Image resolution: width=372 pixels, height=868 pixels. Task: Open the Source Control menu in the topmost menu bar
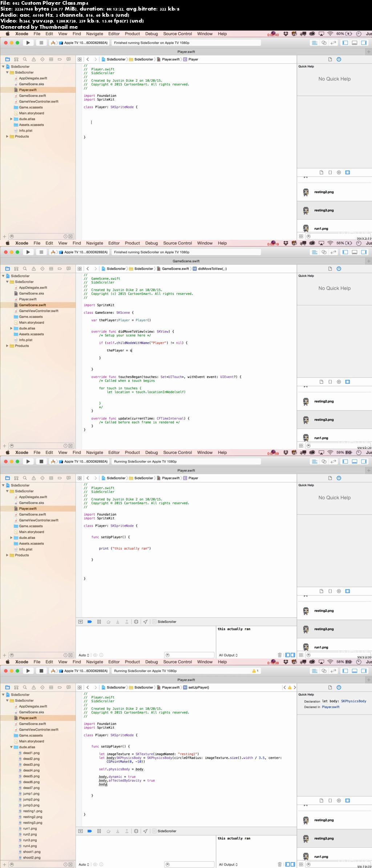177,34
